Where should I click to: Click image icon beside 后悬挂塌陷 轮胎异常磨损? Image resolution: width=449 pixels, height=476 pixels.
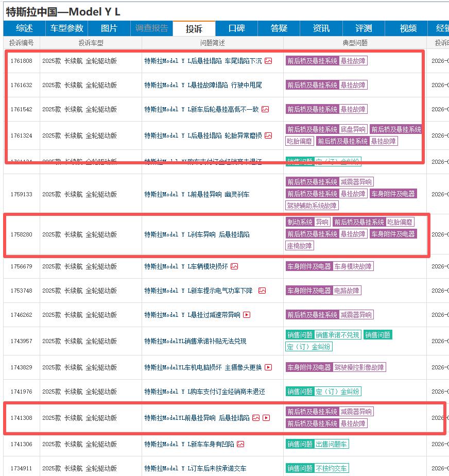pyautogui.click(x=268, y=135)
